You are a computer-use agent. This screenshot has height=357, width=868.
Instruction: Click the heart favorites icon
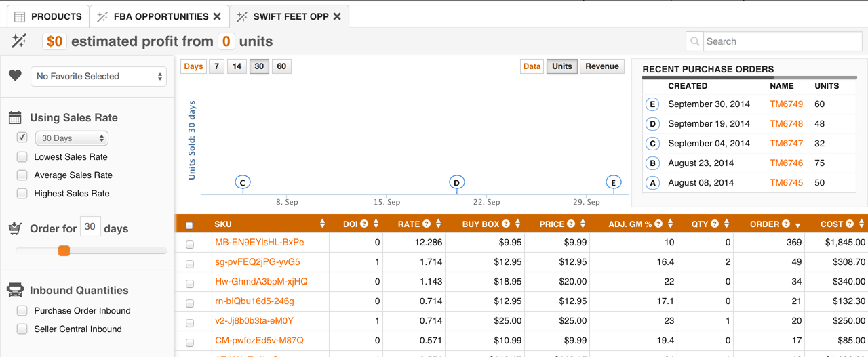point(15,76)
